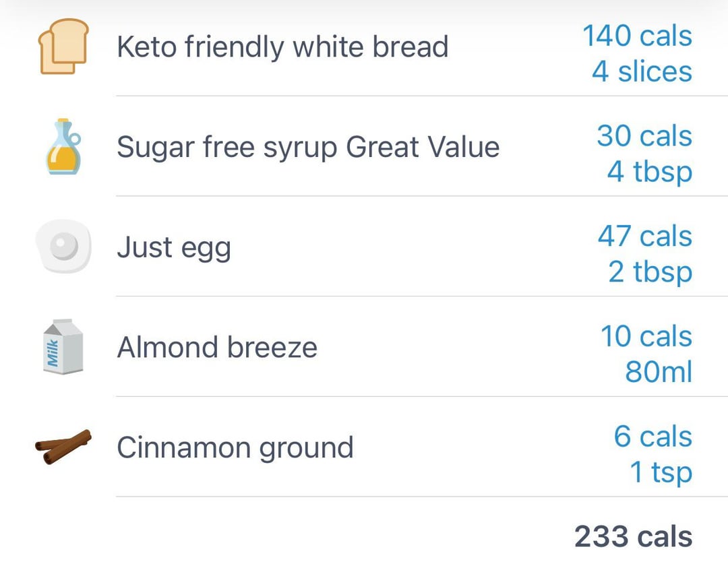This screenshot has width=728, height=566.
Task: Tap the syrup bottle icon
Action: tap(63, 146)
